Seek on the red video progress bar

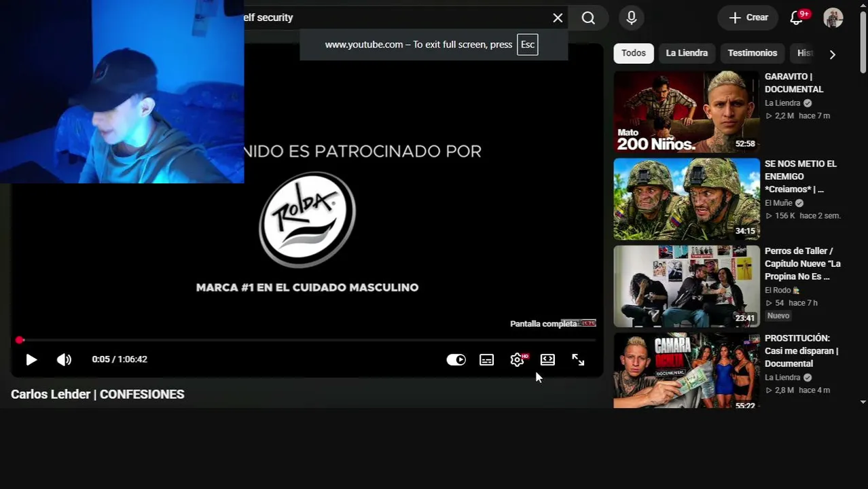pyautogui.click(x=306, y=340)
